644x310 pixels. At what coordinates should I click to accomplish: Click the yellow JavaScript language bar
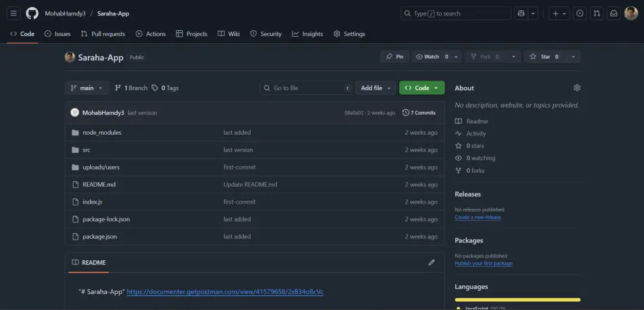click(x=518, y=300)
